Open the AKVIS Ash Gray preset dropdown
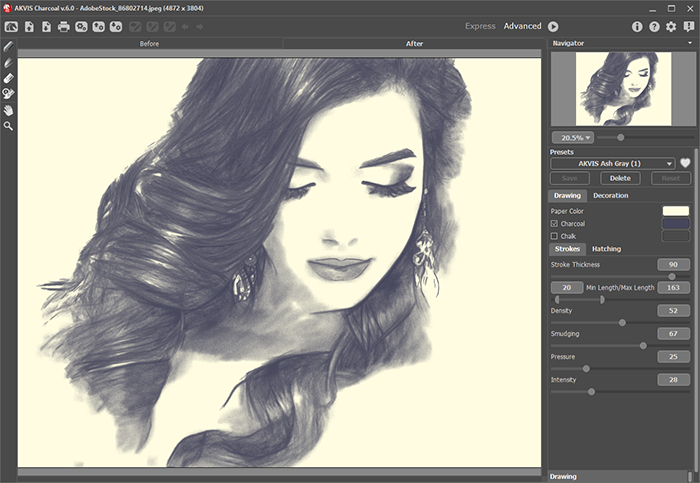The width and height of the screenshot is (700, 483). (611, 163)
